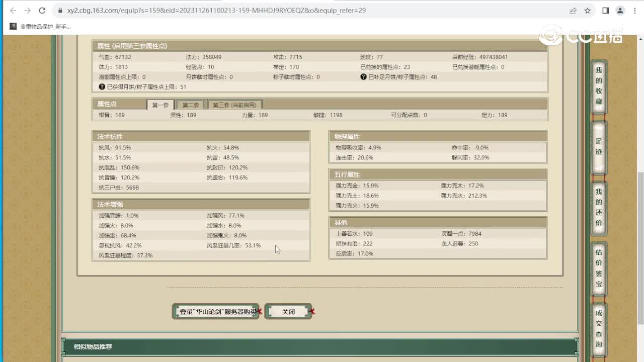This screenshot has height=362, width=644.
Task: Click 登录"华山论剑"服务器购买 button
Action: [x=216, y=312]
